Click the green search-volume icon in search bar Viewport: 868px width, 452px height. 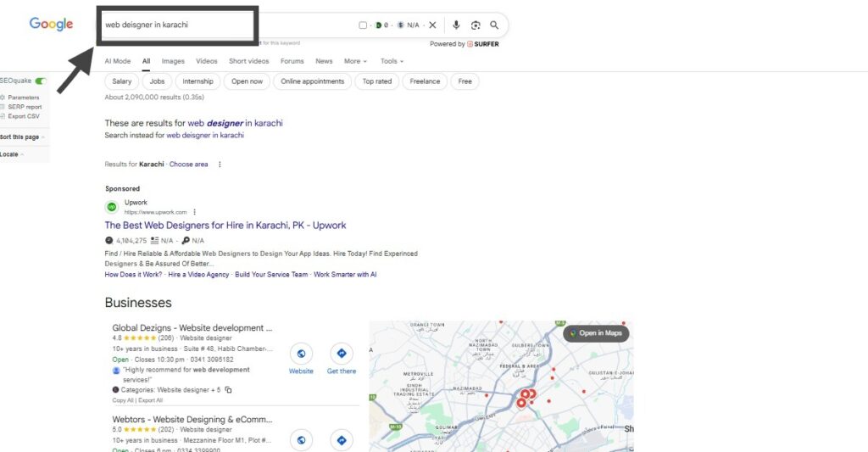379,25
